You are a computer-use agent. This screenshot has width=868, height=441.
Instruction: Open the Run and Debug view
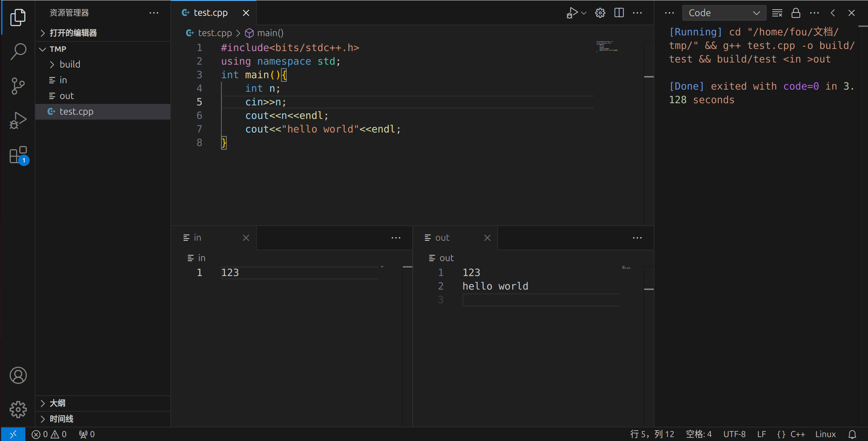[18, 120]
